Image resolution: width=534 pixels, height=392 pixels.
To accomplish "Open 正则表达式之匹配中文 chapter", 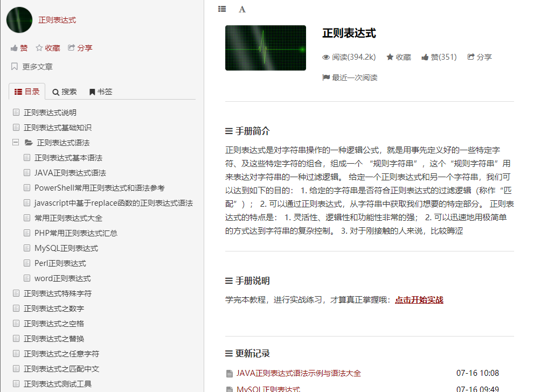I will (61, 369).
